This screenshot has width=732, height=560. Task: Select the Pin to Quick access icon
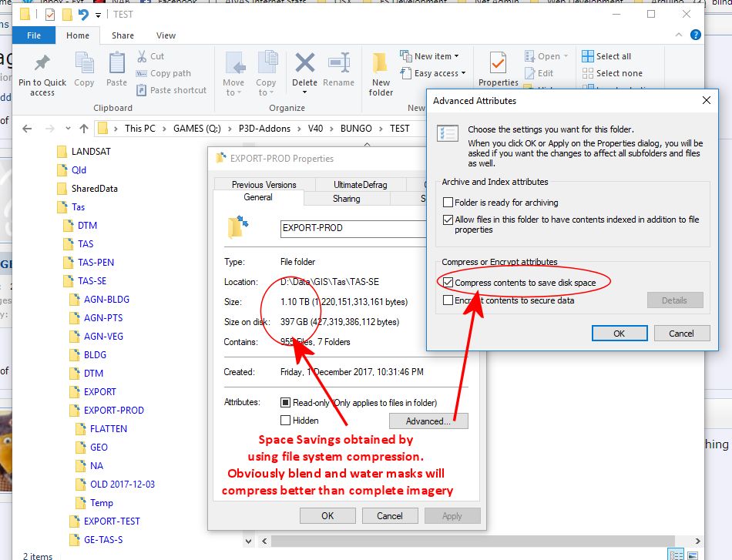pyautogui.click(x=42, y=69)
